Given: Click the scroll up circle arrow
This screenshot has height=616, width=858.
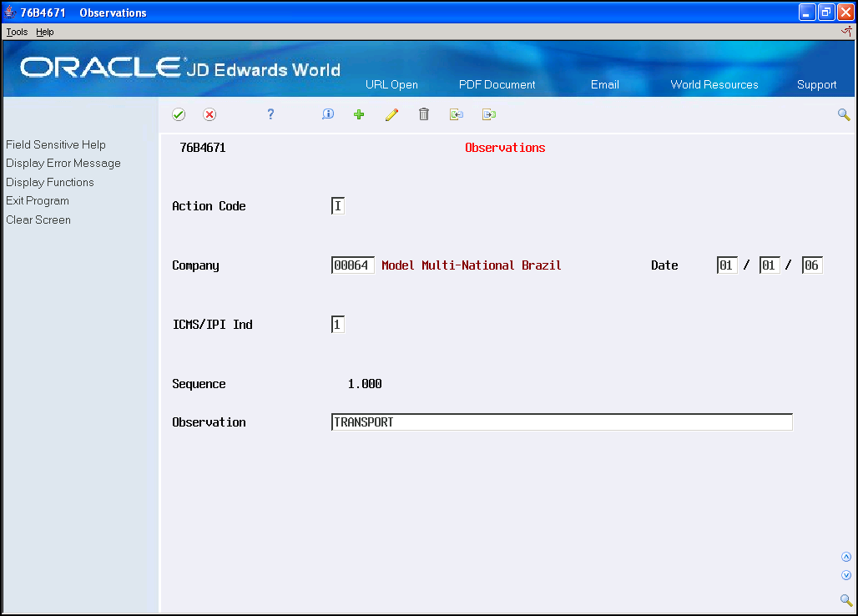Looking at the screenshot, I should point(846,557).
